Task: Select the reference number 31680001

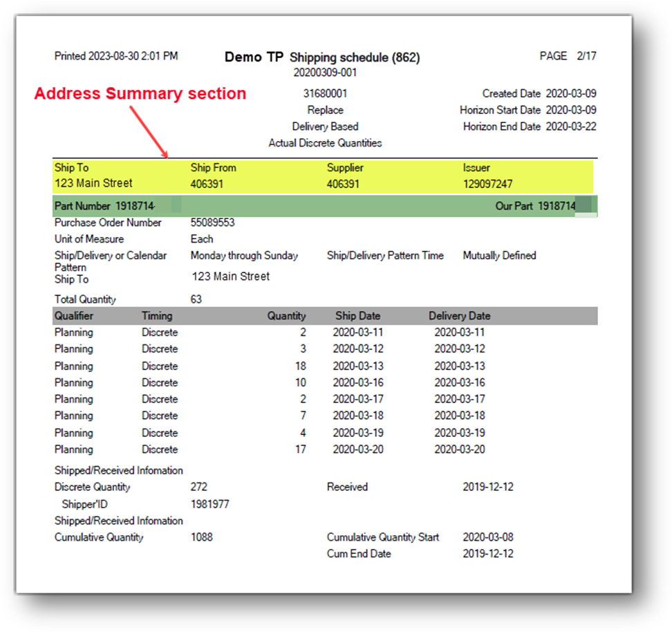Action: (326, 93)
